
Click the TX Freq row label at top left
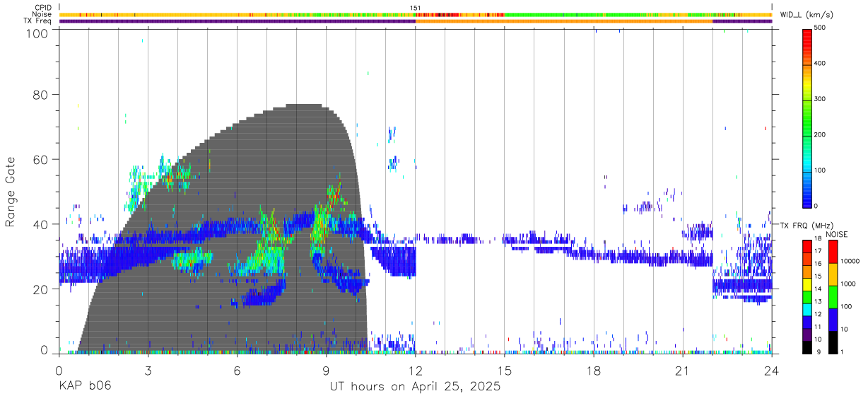coord(37,21)
